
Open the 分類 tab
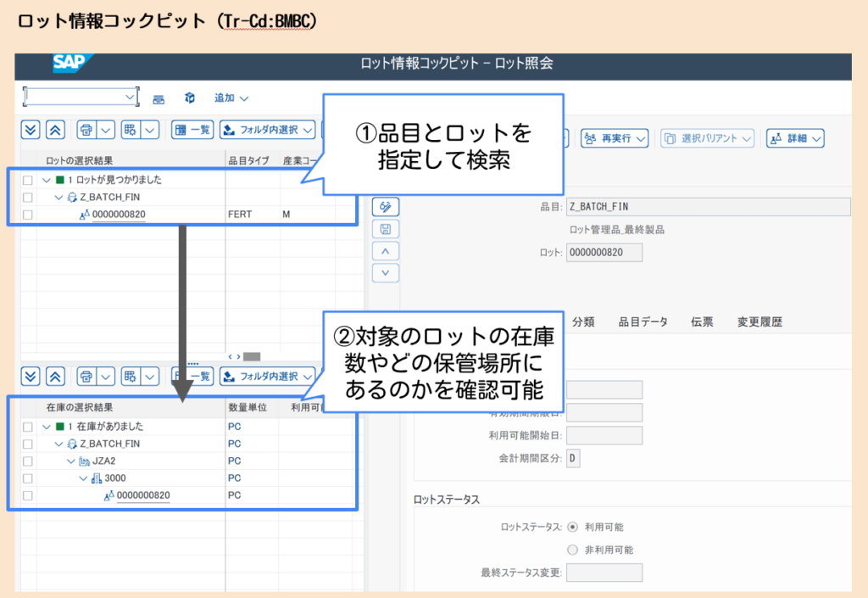(x=583, y=321)
